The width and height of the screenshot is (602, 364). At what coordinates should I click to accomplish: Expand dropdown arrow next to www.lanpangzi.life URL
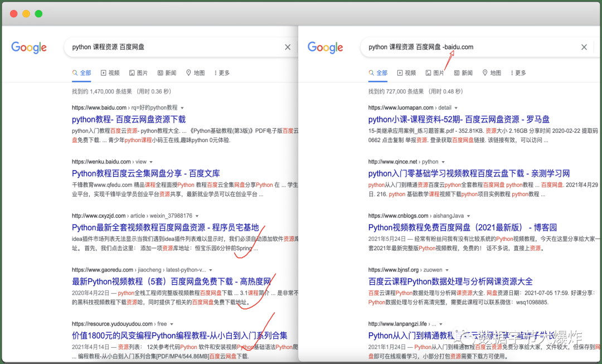[x=441, y=324]
